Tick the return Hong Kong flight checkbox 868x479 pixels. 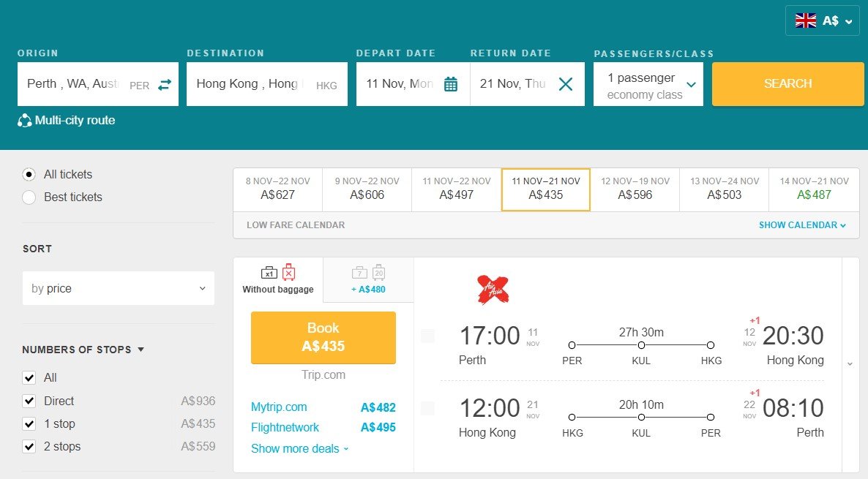tap(427, 408)
